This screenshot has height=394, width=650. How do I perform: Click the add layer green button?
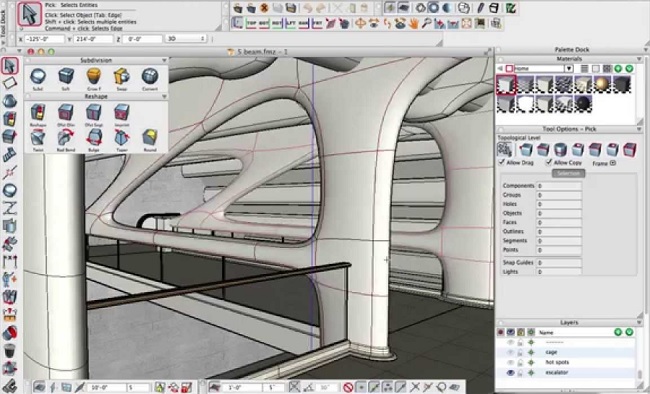tap(618, 332)
